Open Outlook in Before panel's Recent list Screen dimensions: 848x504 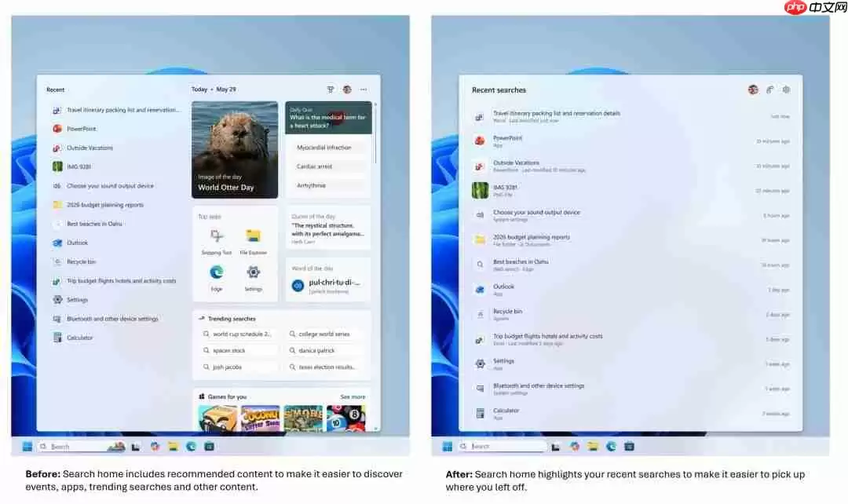pyautogui.click(x=71, y=243)
